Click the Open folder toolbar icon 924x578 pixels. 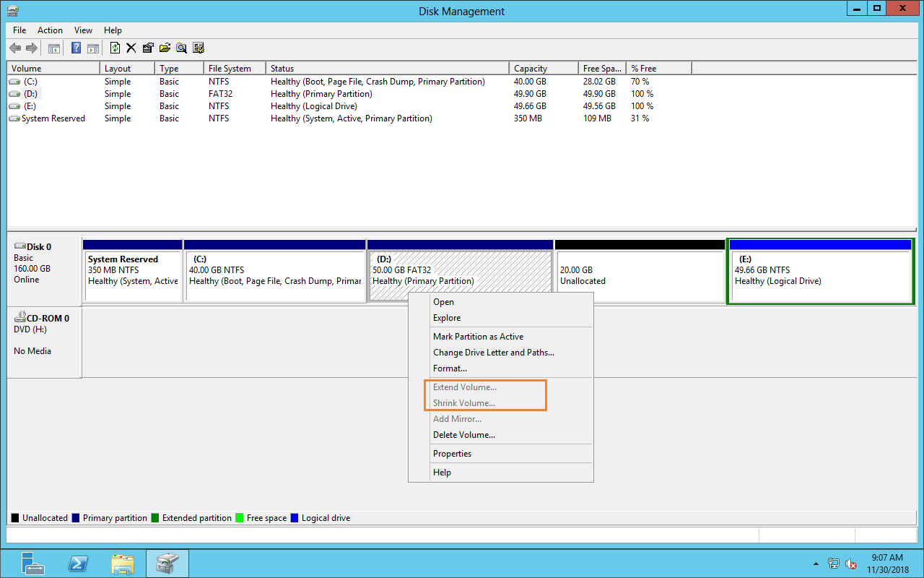[165, 48]
